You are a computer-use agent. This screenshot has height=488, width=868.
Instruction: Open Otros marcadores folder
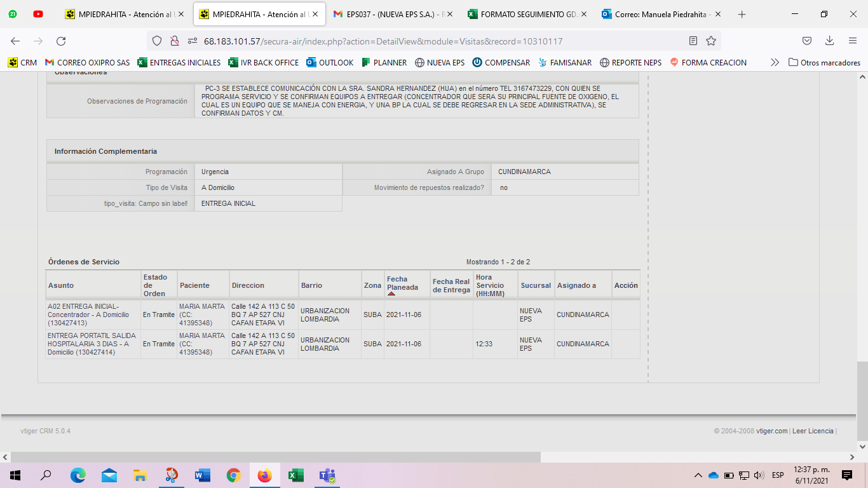[824, 62]
